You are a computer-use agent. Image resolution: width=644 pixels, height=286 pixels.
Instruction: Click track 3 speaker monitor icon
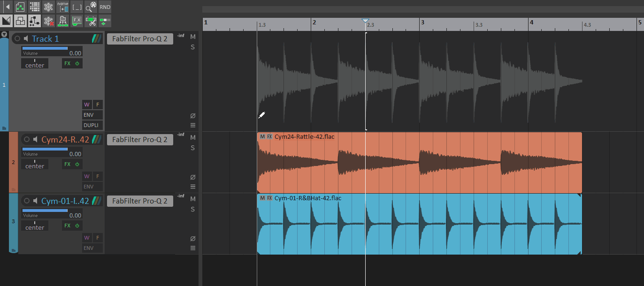pos(35,201)
